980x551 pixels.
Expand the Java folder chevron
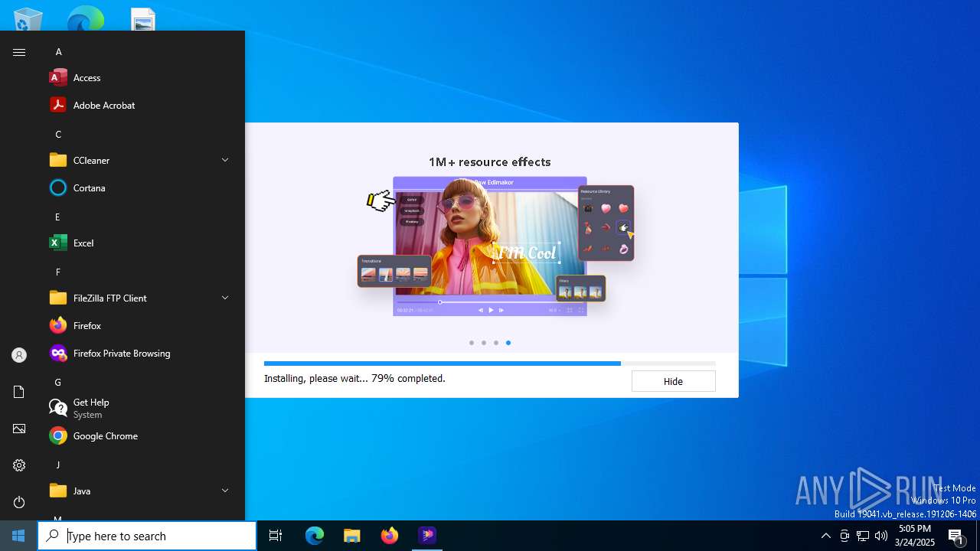click(x=225, y=491)
